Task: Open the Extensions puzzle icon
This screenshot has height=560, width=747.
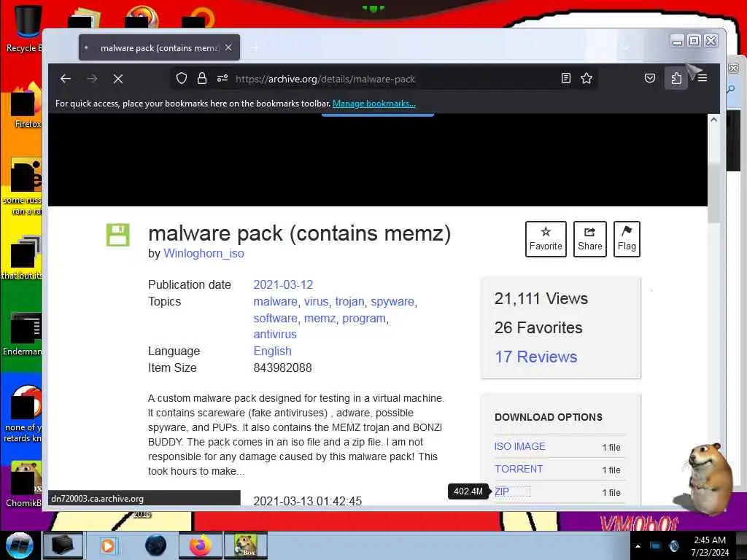Action: [x=676, y=78]
